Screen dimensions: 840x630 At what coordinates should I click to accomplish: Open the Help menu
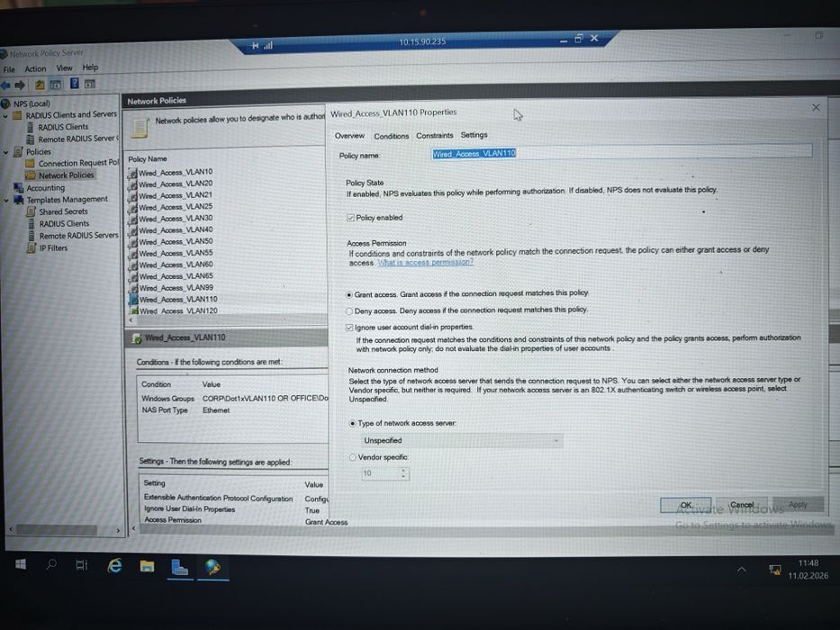coord(90,67)
